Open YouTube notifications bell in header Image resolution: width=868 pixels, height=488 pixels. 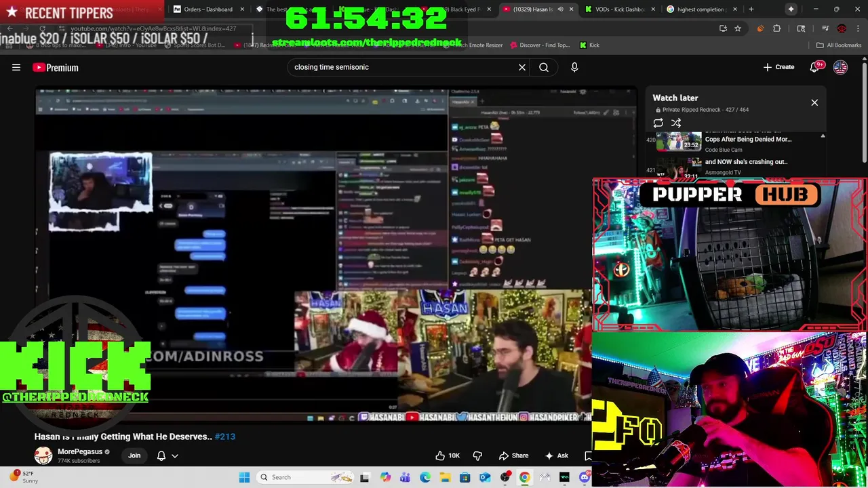coord(814,67)
